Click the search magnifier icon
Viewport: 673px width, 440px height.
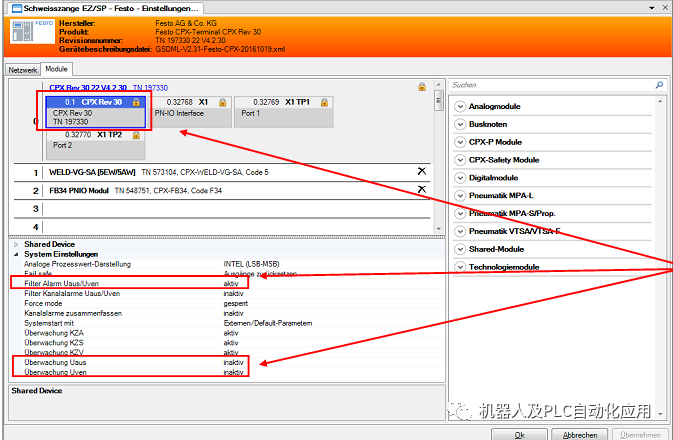[659, 85]
